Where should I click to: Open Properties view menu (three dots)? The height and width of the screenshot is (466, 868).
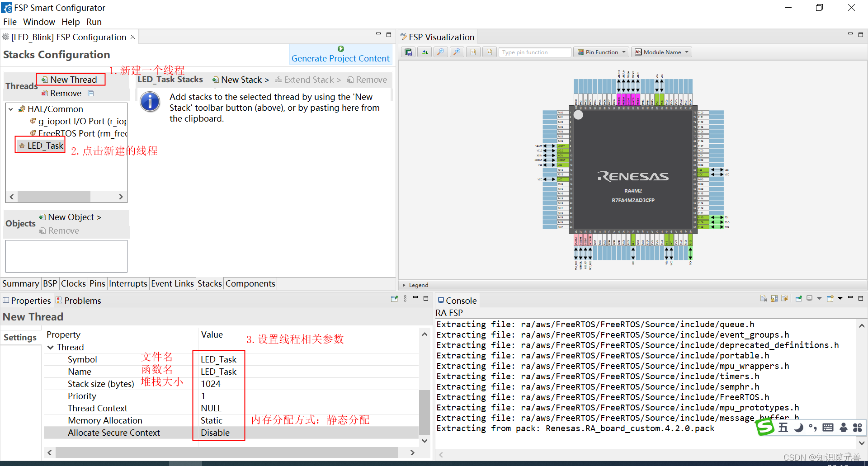click(x=405, y=299)
